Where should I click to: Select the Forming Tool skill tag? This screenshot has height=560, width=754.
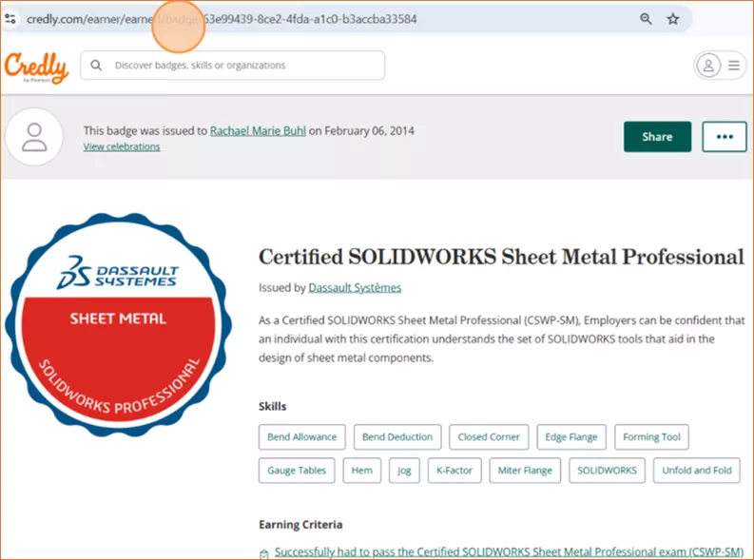[651, 437]
